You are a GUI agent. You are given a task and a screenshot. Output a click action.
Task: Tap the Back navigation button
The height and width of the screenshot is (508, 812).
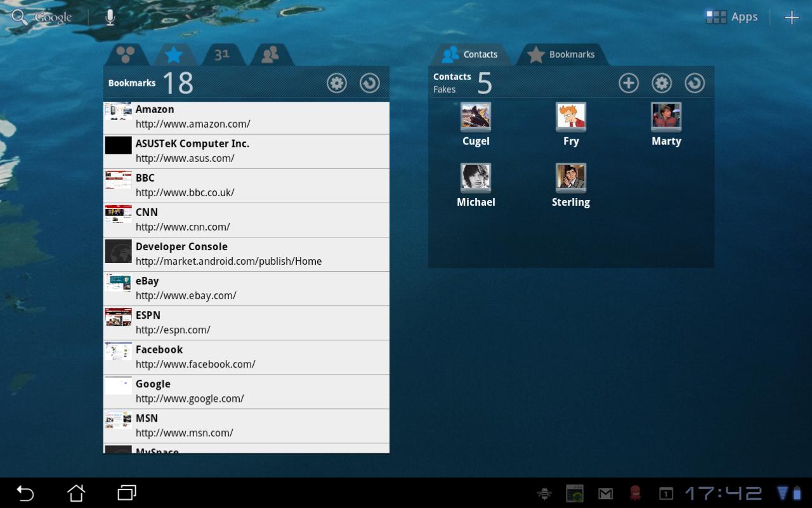25,493
